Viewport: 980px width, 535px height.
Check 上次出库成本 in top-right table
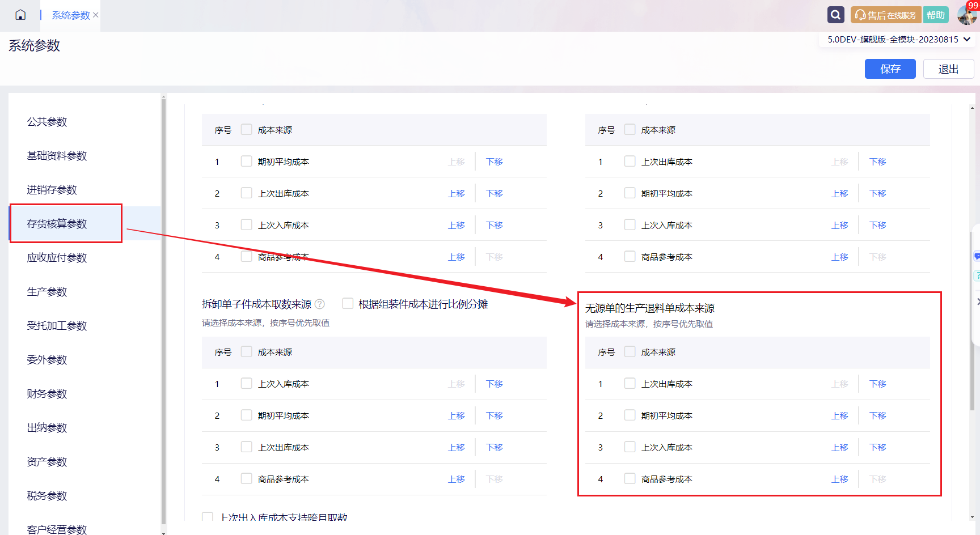tap(630, 161)
